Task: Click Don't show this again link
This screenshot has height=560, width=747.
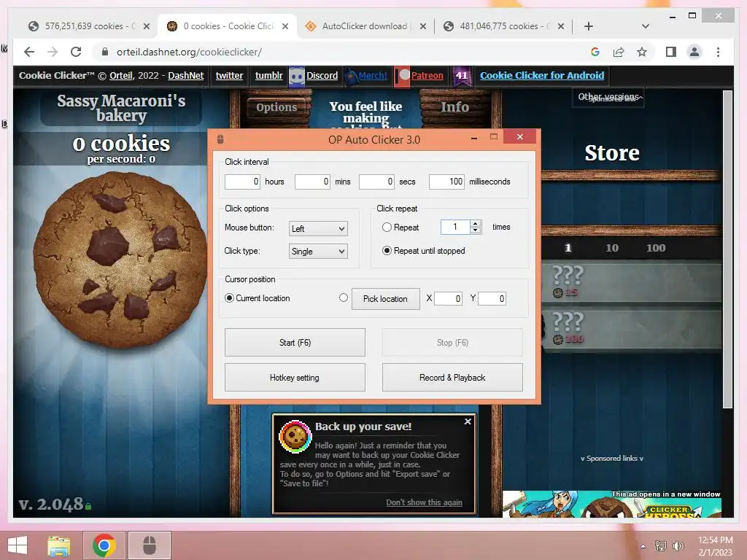Action: pyautogui.click(x=424, y=502)
